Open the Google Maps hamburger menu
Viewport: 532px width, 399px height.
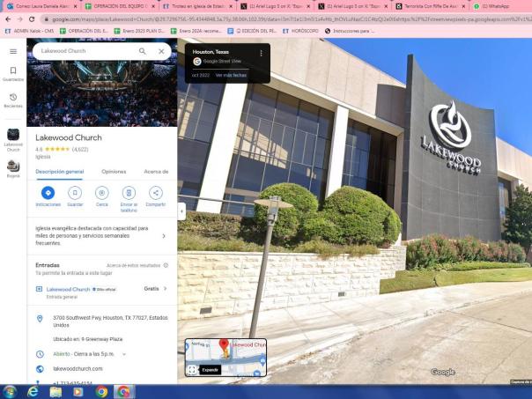(13, 52)
